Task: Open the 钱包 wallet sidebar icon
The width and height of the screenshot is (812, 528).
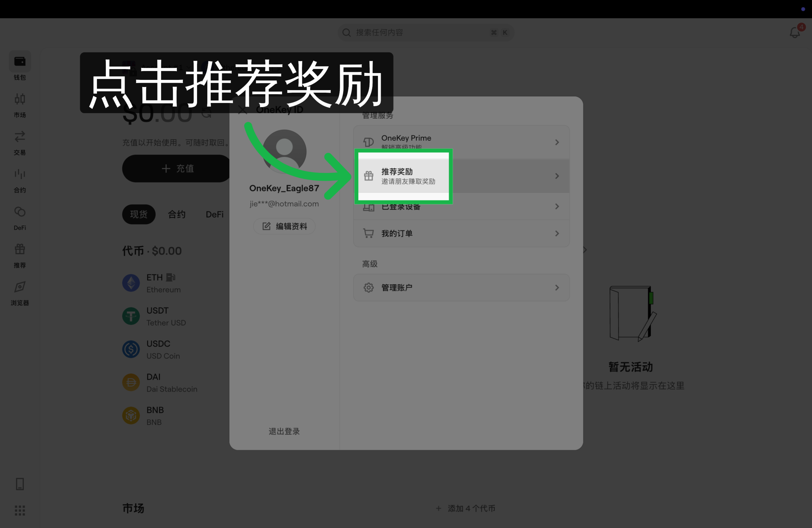Action: click(x=20, y=62)
